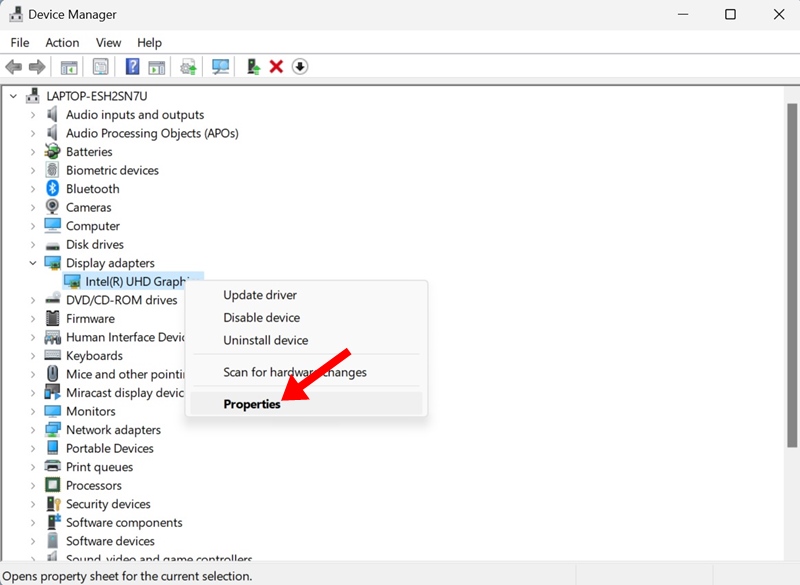Choose Scan for hardware changes in context menu
This screenshot has height=585, width=800.
point(306,372)
